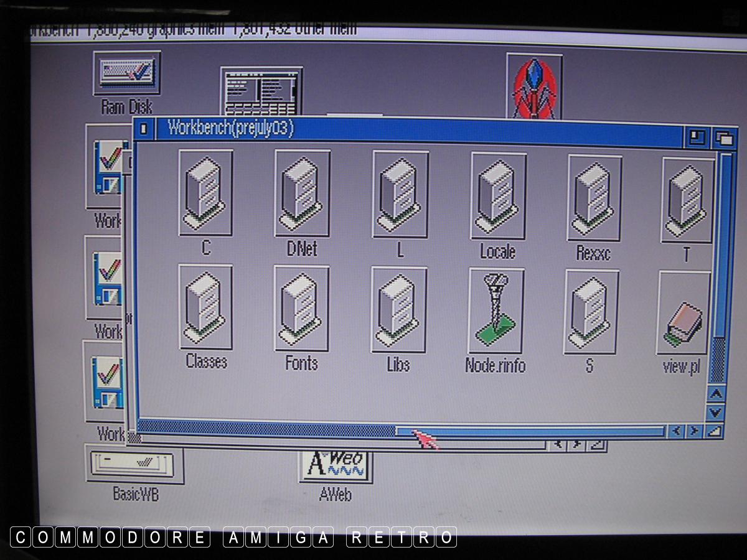Open the Fonts drawer icon

click(x=301, y=308)
